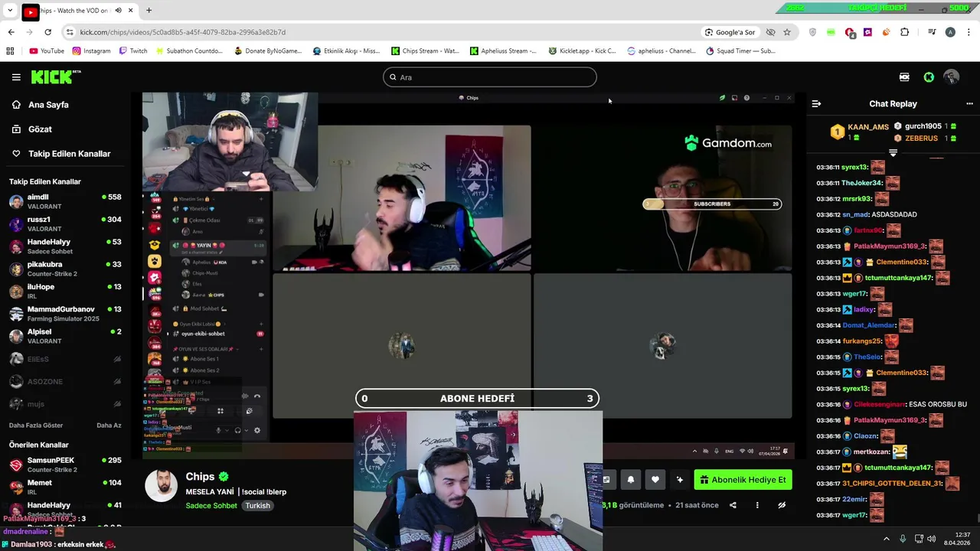Show more channels with Daha Fazla Göster
This screenshot has width=980, height=551.
36,425
